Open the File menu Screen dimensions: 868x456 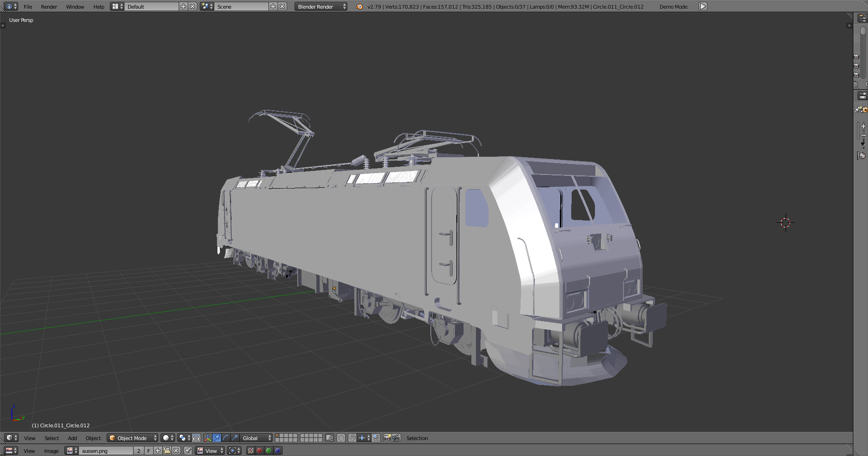pyautogui.click(x=28, y=6)
